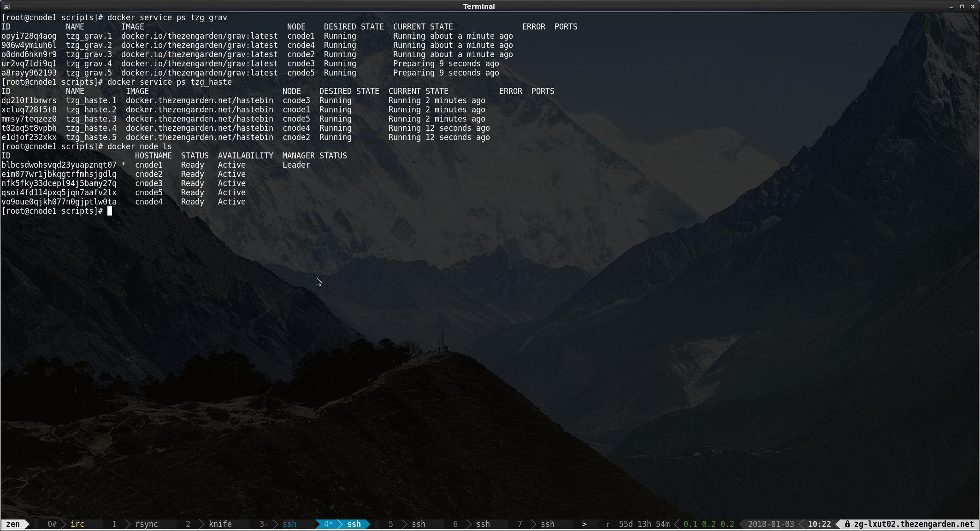Minimize the Terminal window
The image size is (980, 531).
coord(951,6)
